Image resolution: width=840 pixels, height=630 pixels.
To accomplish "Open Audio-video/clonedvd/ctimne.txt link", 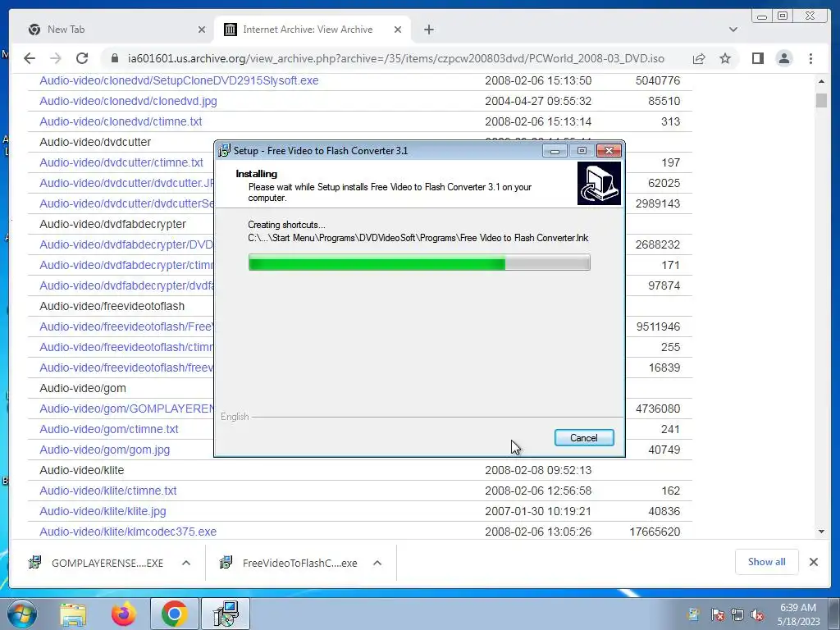I will (121, 121).
